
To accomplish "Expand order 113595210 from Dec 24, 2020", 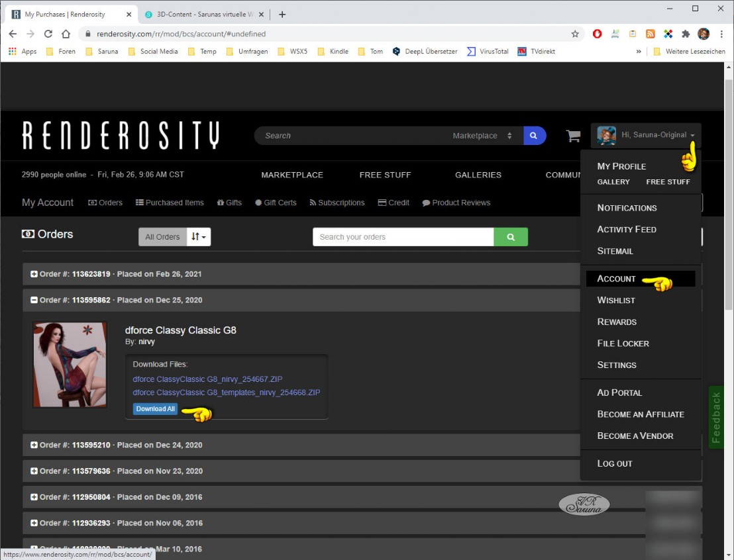I will (x=34, y=445).
